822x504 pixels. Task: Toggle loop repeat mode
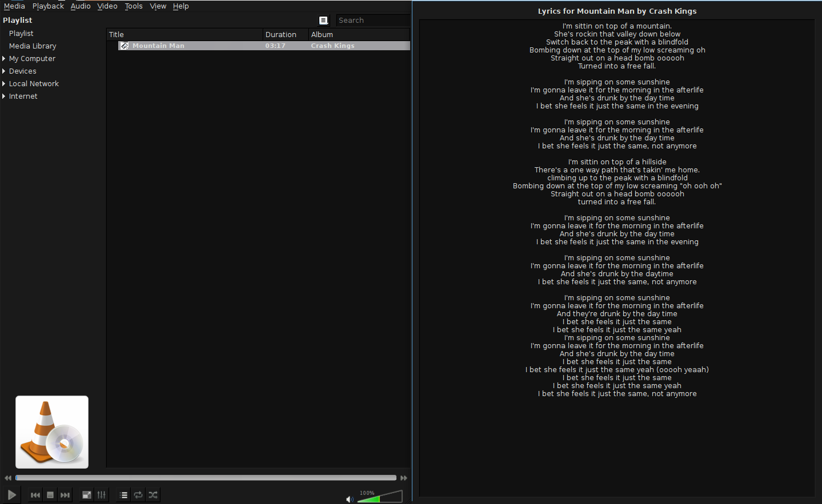coord(138,495)
